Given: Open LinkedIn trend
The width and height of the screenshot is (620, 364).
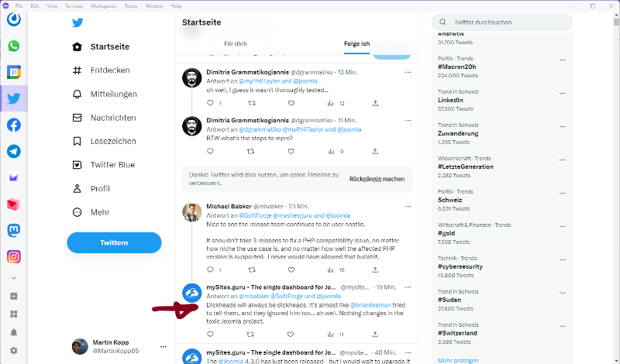Looking at the screenshot, I should click(450, 100).
